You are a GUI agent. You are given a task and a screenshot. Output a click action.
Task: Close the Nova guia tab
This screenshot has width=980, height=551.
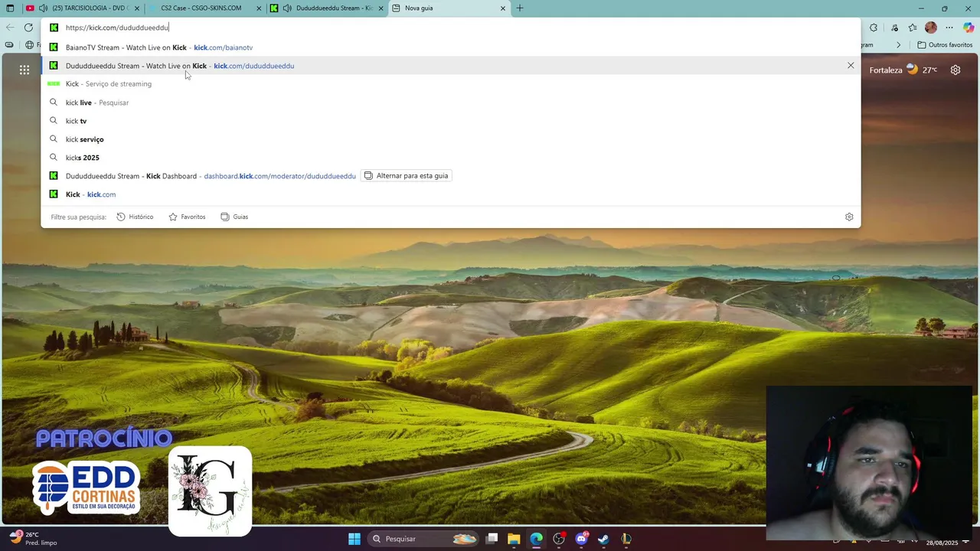(503, 8)
